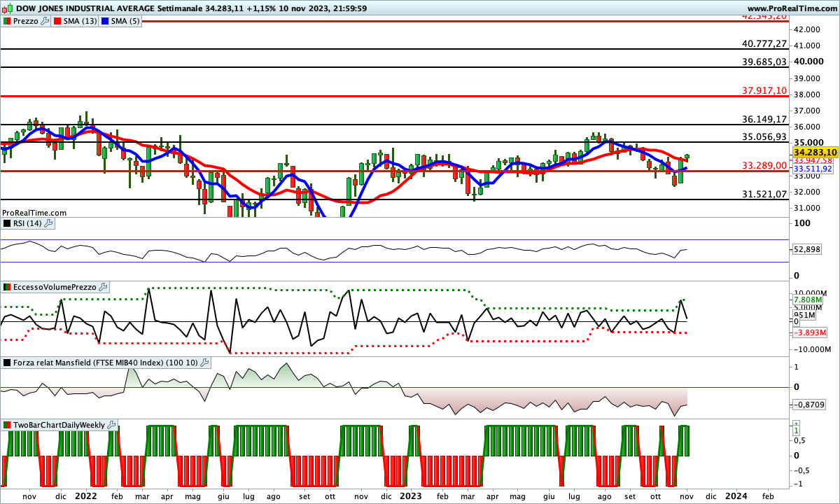The image size is (840, 504).
Task: Open the Prezzo settings with its wrench icon
Action: click(x=44, y=20)
